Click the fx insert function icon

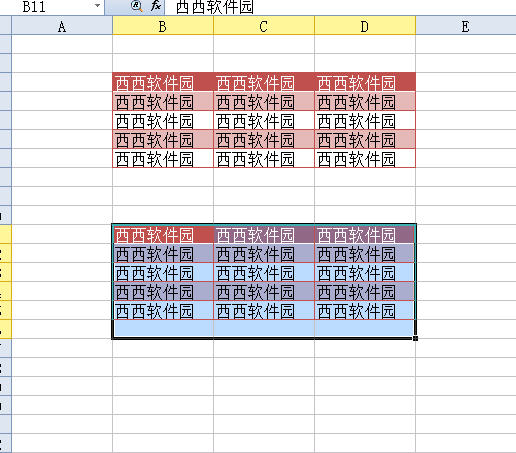point(156,6)
